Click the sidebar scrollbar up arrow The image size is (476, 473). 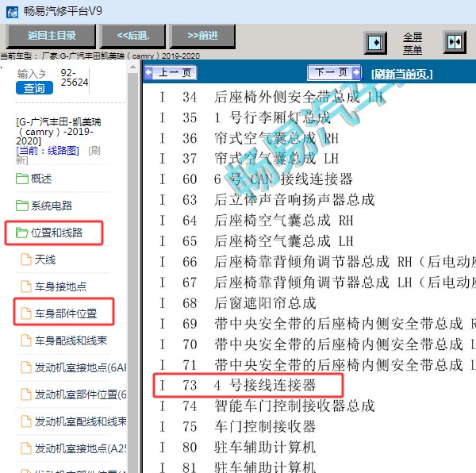coord(132,67)
